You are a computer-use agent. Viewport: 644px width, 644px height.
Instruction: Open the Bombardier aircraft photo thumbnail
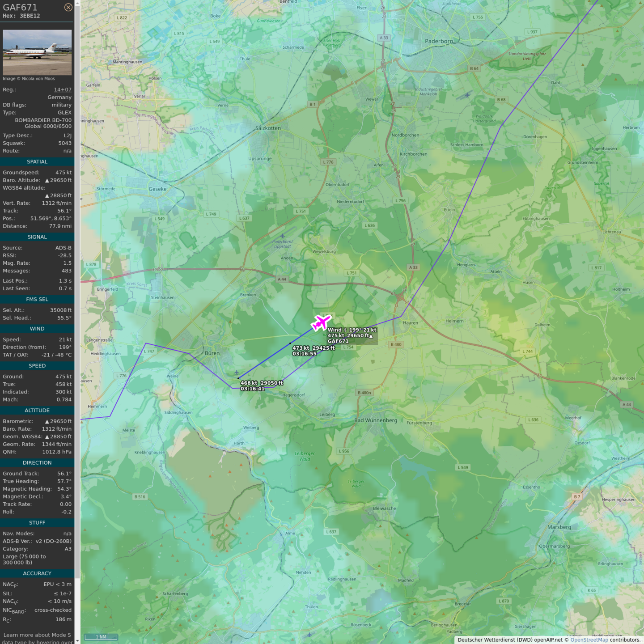(x=37, y=52)
